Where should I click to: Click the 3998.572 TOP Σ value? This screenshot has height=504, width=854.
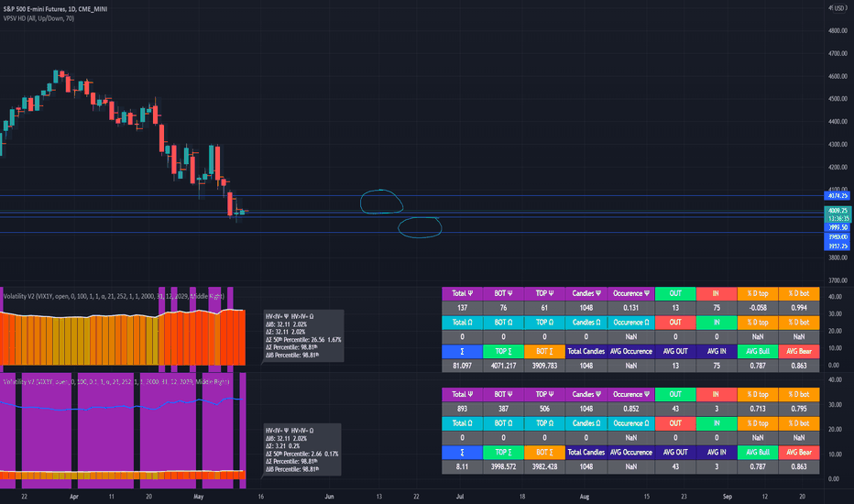tap(503, 466)
